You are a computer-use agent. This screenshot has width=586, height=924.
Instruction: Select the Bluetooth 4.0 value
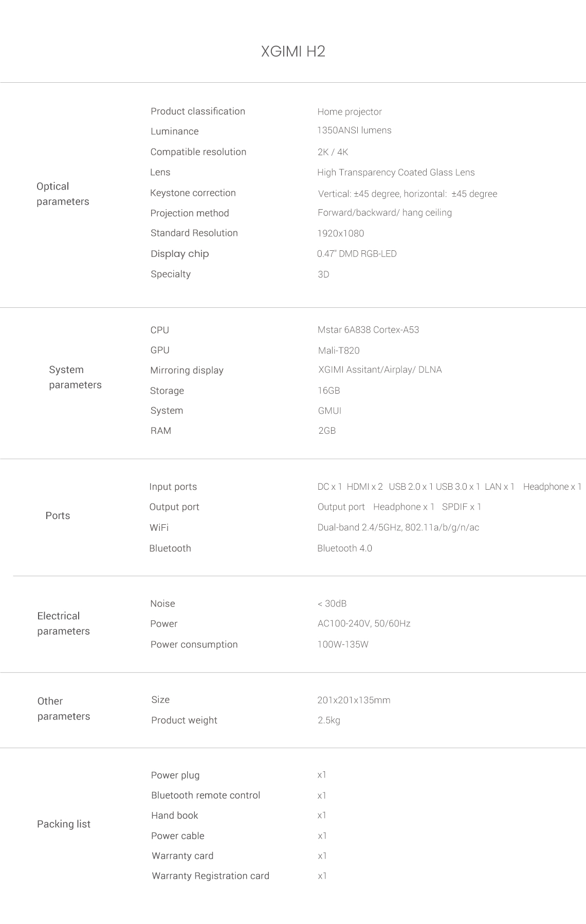point(344,548)
